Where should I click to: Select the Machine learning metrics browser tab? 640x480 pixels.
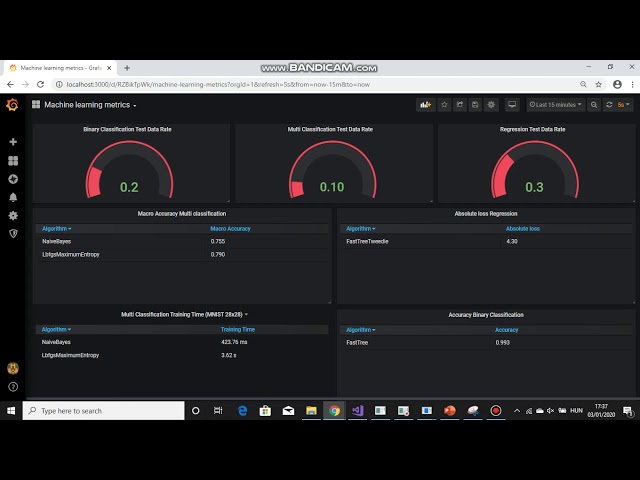(x=61, y=68)
